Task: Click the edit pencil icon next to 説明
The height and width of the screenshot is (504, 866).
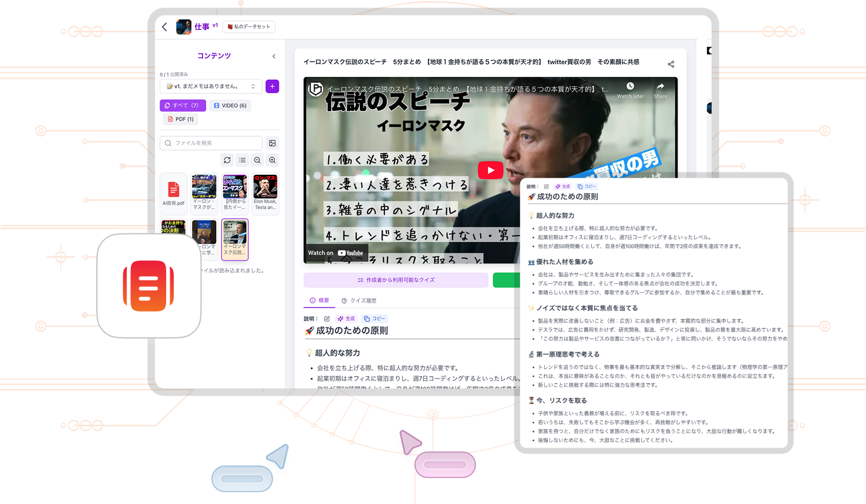Action: coord(328,318)
